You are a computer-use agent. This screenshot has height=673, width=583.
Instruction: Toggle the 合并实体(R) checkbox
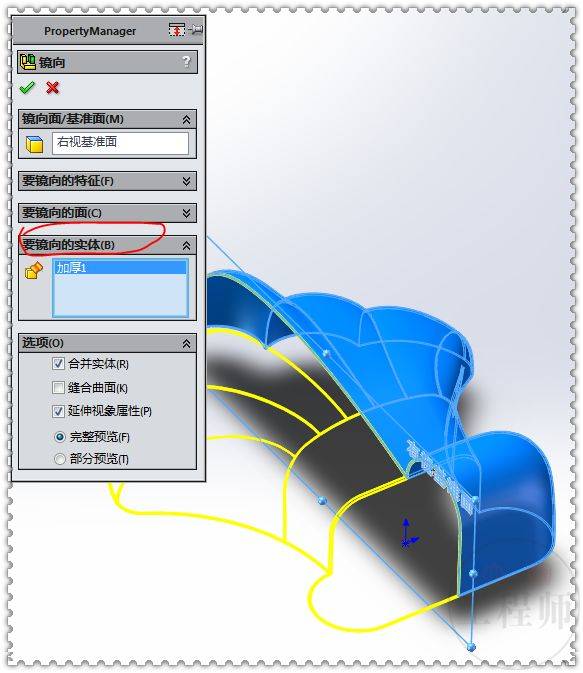click(x=58, y=364)
